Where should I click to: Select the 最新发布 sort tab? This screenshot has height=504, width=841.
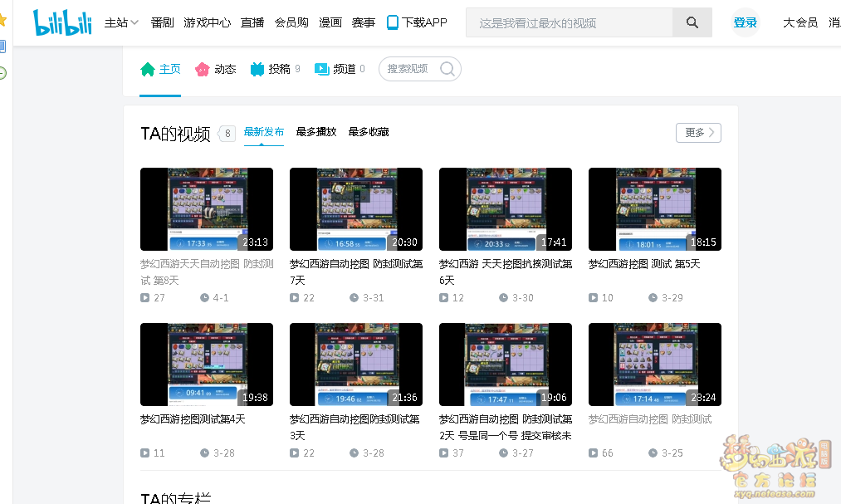(264, 132)
